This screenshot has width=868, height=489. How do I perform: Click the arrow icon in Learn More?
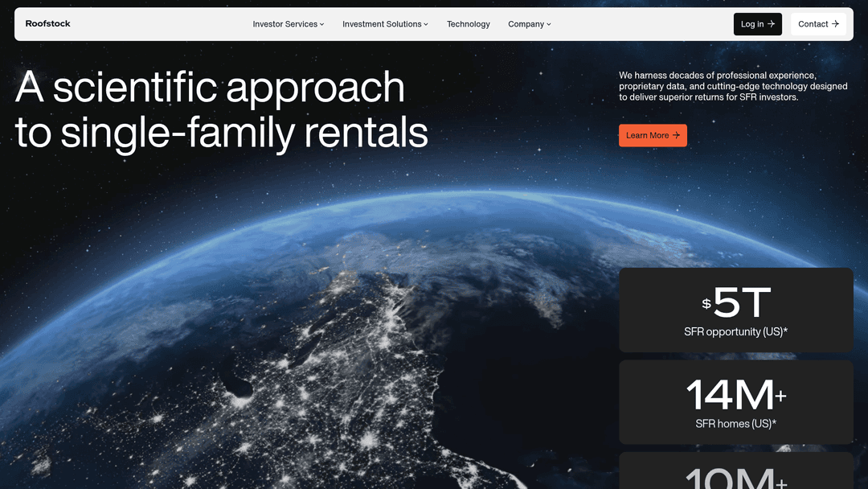(x=676, y=135)
